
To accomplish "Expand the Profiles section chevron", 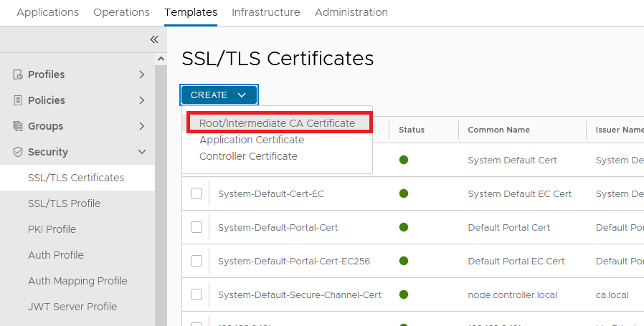I will [x=142, y=75].
